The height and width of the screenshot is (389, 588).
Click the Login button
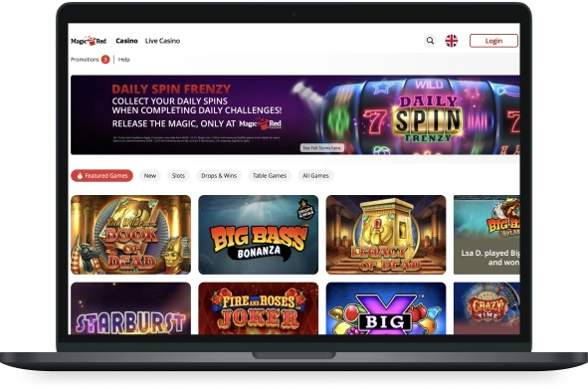pyautogui.click(x=493, y=41)
